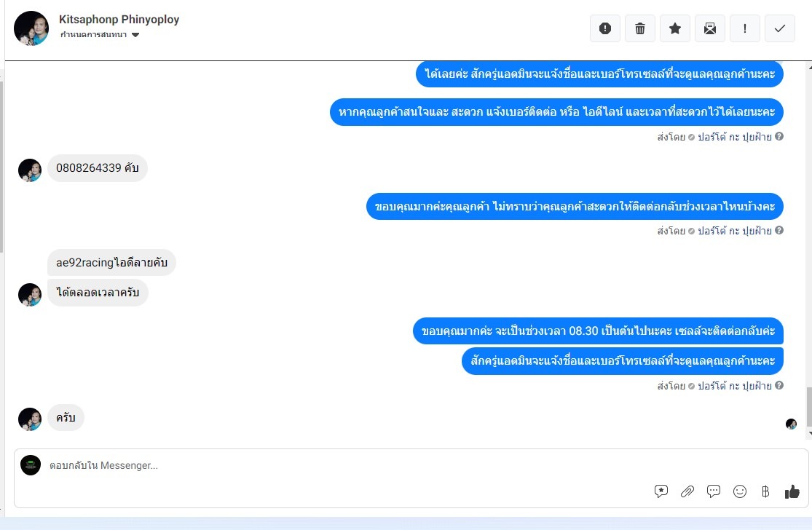Flag conversation with the exclamation mark button
This screenshot has width=812, height=530.
(x=745, y=28)
